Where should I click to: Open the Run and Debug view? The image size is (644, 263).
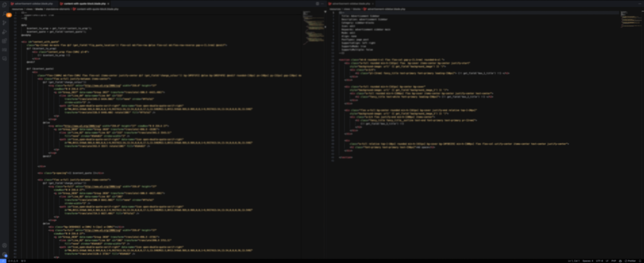4,32
